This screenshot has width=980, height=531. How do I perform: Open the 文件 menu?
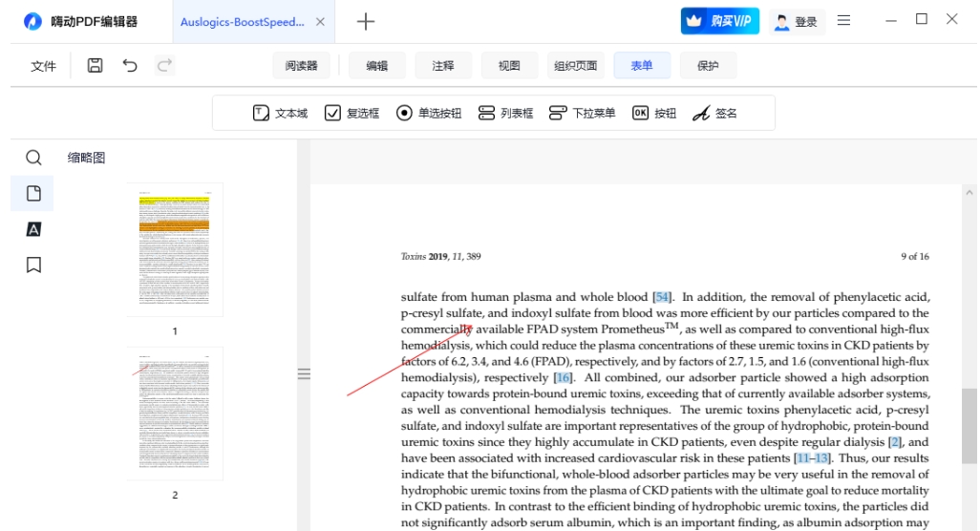[43, 66]
